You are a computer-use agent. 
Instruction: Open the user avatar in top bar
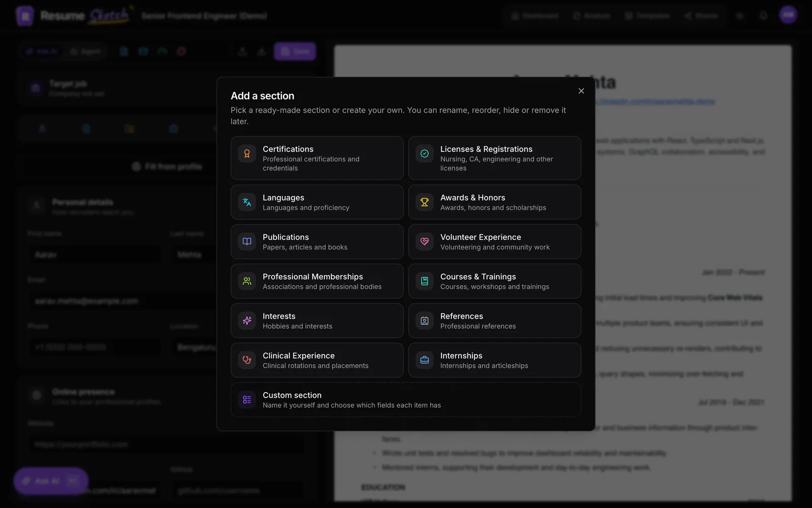coord(788,15)
